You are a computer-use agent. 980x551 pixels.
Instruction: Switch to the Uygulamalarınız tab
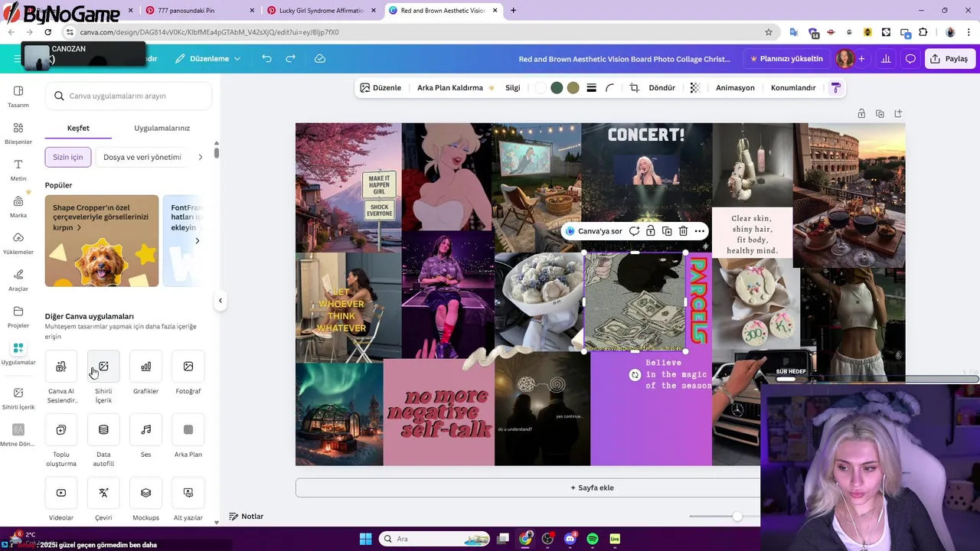point(162,128)
